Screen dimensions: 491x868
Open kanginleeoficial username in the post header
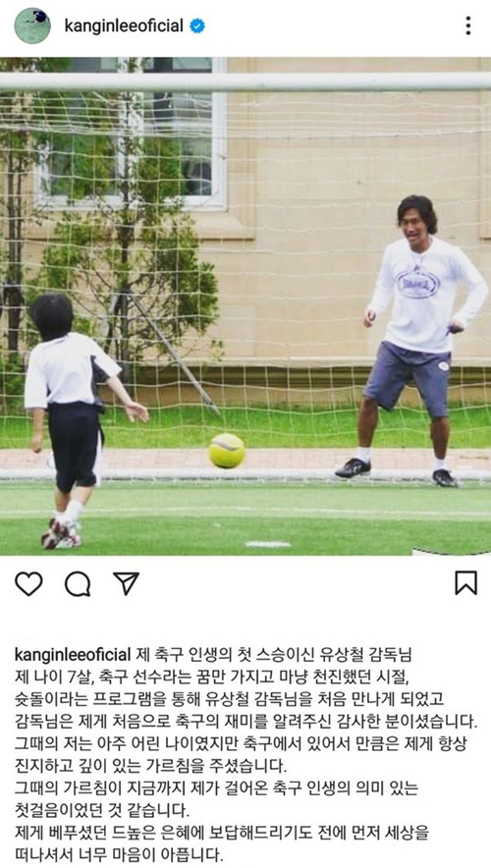click(124, 26)
